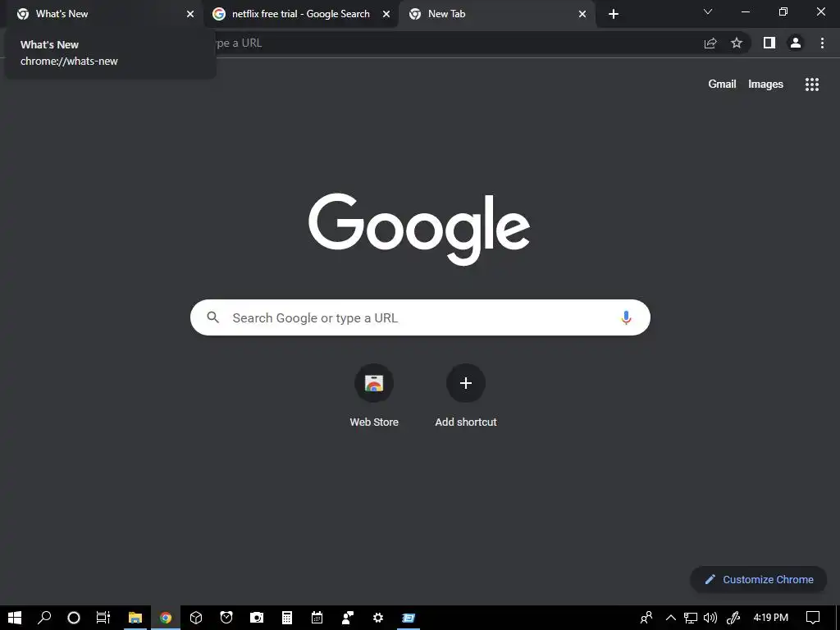Open the Google apps grid
This screenshot has width=840, height=630.
click(812, 84)
